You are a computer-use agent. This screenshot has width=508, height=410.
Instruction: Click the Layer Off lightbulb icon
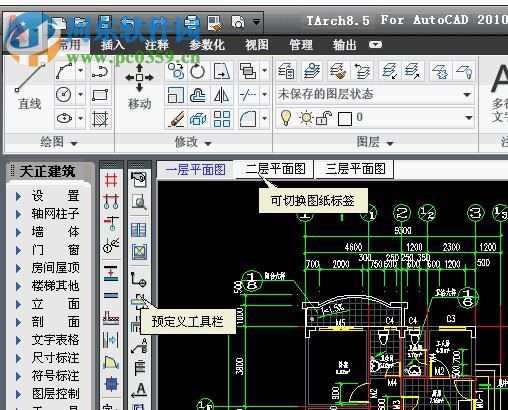pos(464,71)
